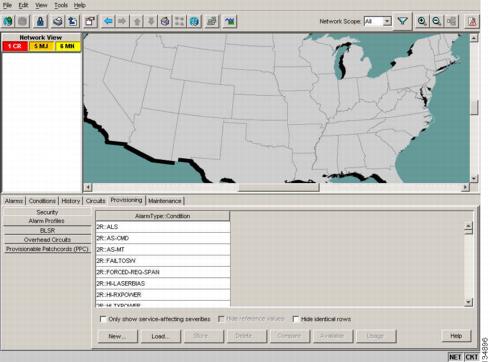Click the red alert icon at toolbar end
The height and width of the screenshot is (362, 490).
(x=472, y=21)
